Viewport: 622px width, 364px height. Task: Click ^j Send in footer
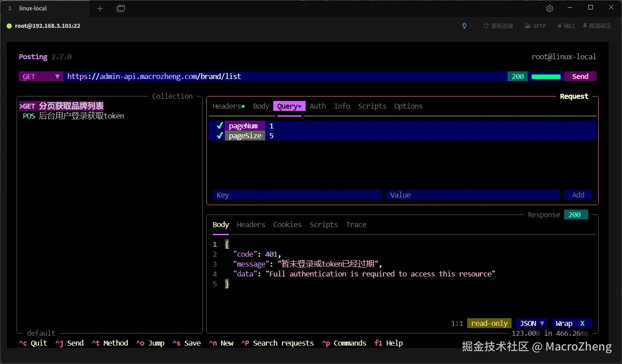[69, 343]
